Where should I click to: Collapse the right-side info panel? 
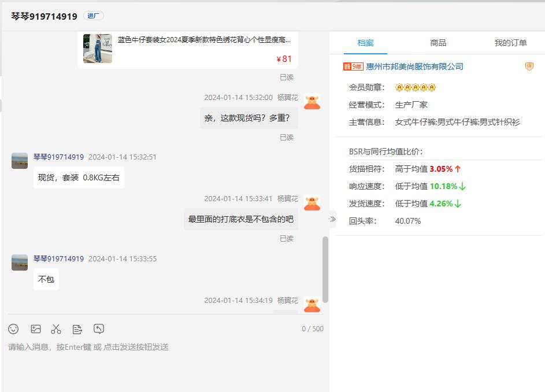coord(333,219)
